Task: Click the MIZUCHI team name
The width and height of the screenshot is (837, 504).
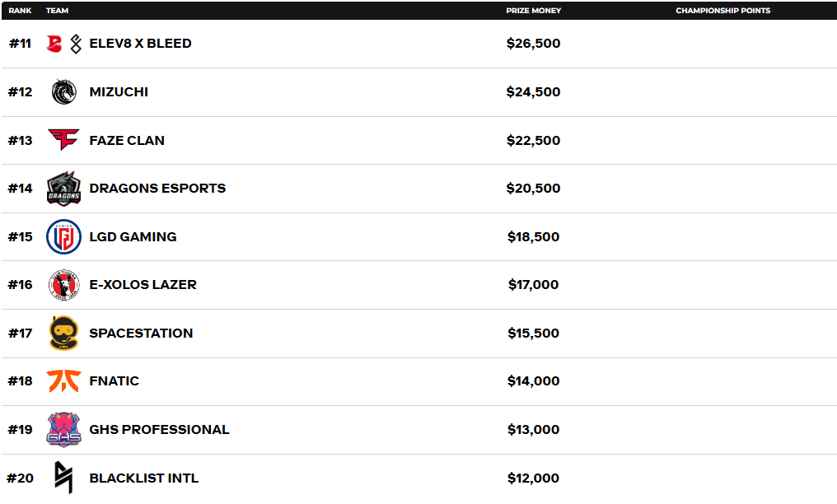Action: [119, 92]
